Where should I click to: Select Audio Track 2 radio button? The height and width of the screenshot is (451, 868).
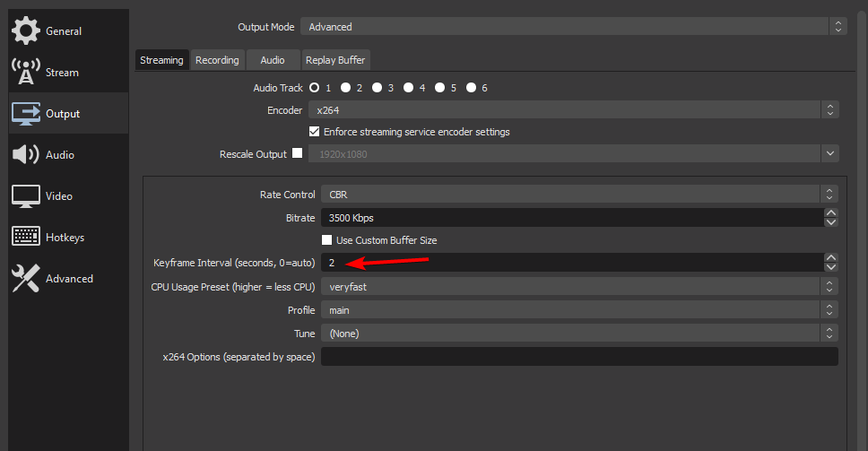(x=346, y=88)
